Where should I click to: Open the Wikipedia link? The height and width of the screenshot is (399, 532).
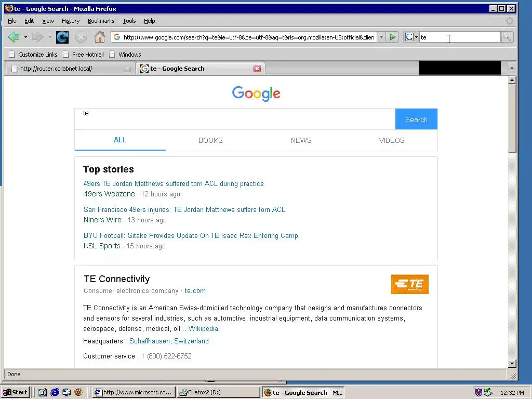[203, 328]
